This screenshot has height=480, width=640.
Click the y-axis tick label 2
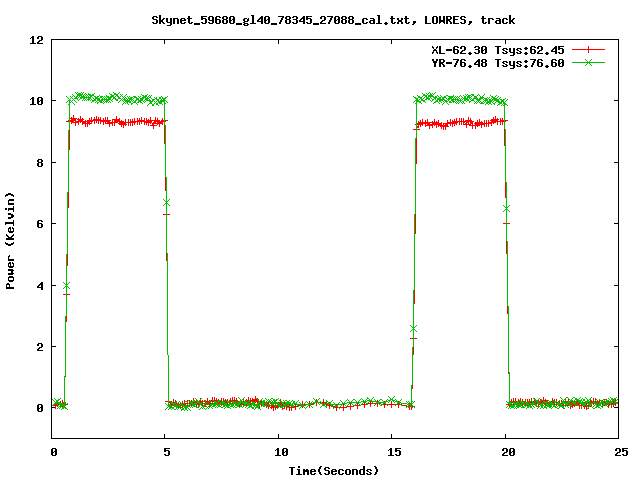pos(40,347)
